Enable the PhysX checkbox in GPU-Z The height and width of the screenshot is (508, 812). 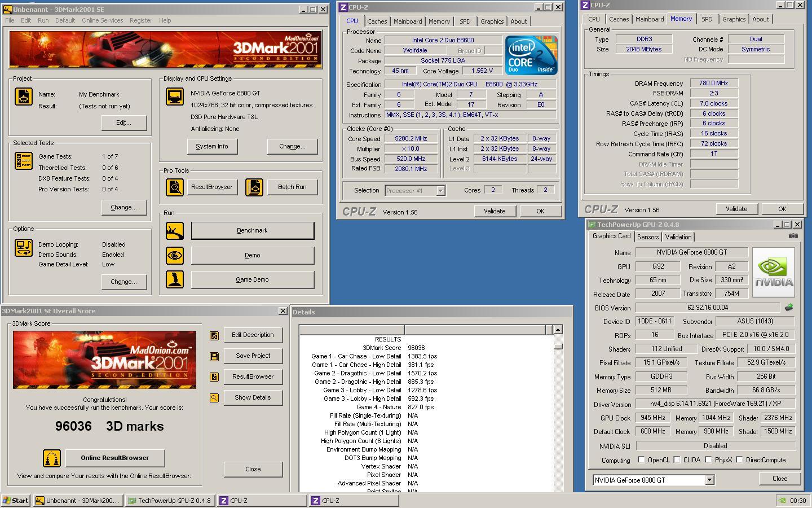[708, 460]
